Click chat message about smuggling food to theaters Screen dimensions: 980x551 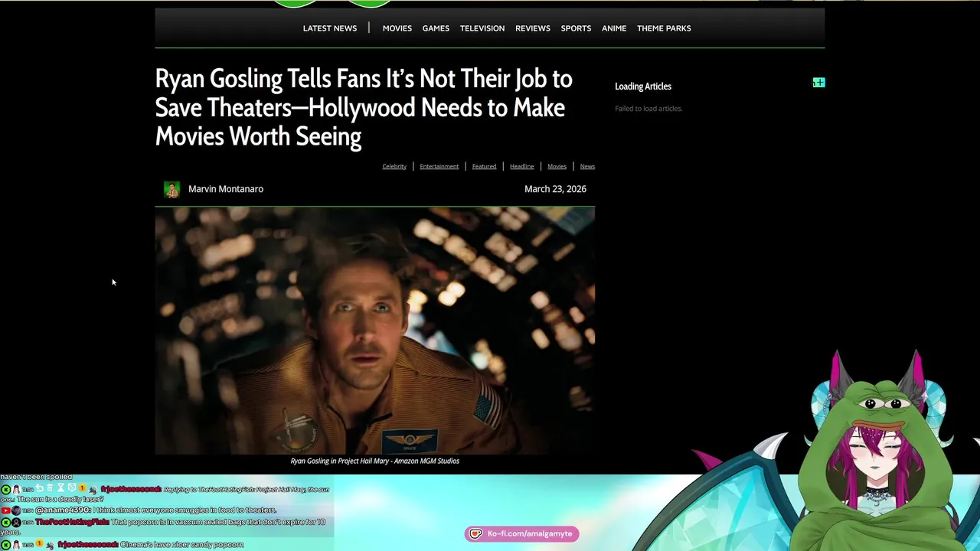coord(185,510)
